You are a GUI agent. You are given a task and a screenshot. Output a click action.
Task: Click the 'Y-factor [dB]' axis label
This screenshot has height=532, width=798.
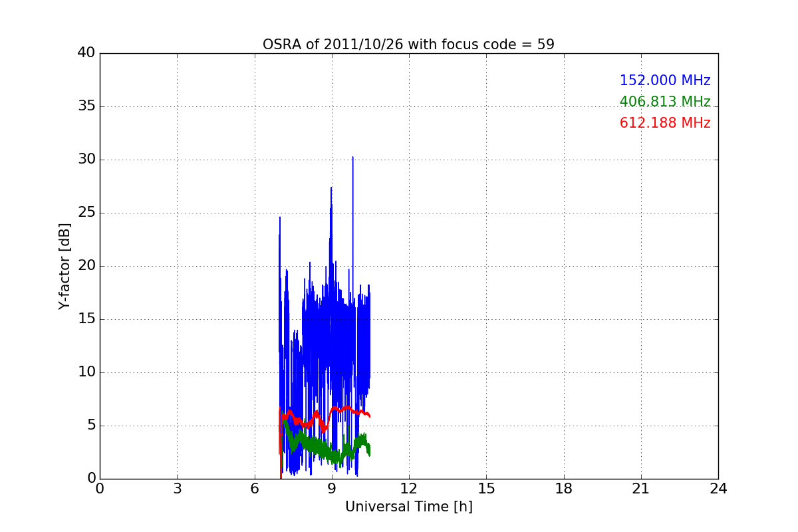pos(65,266)
